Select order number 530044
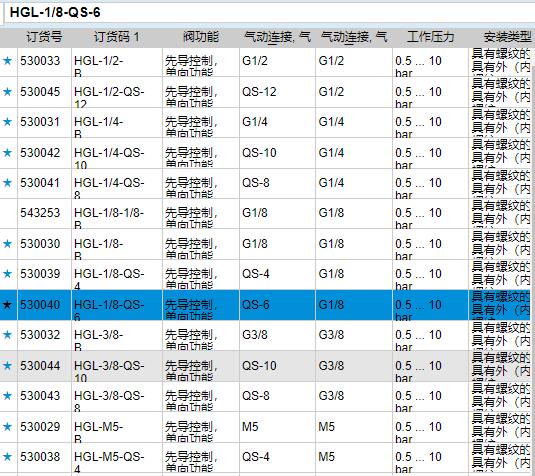The image size is (535, 476). pyautogui.click(x=40, y=366)
